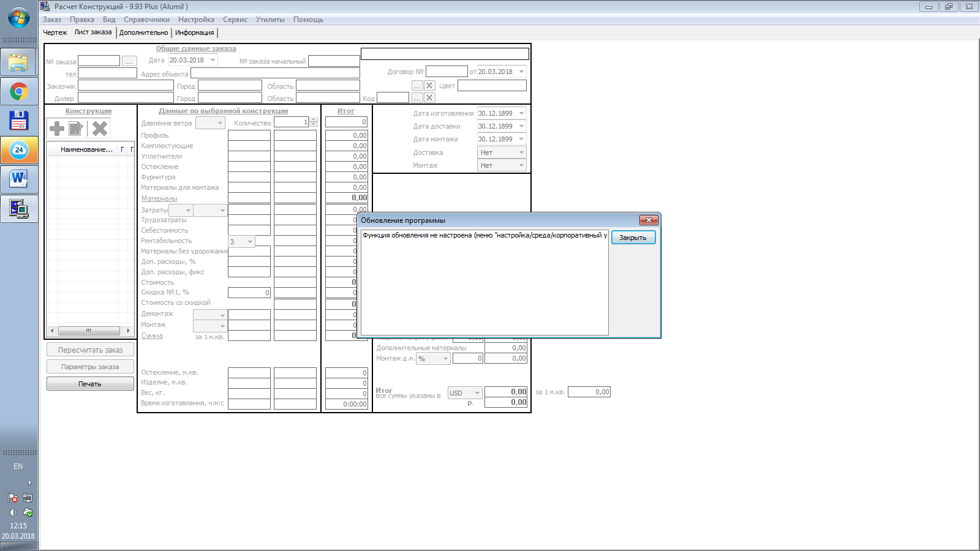980x551 pixels.
Task: Click Наименование column header in constructions list
Action: click(86, 149)
